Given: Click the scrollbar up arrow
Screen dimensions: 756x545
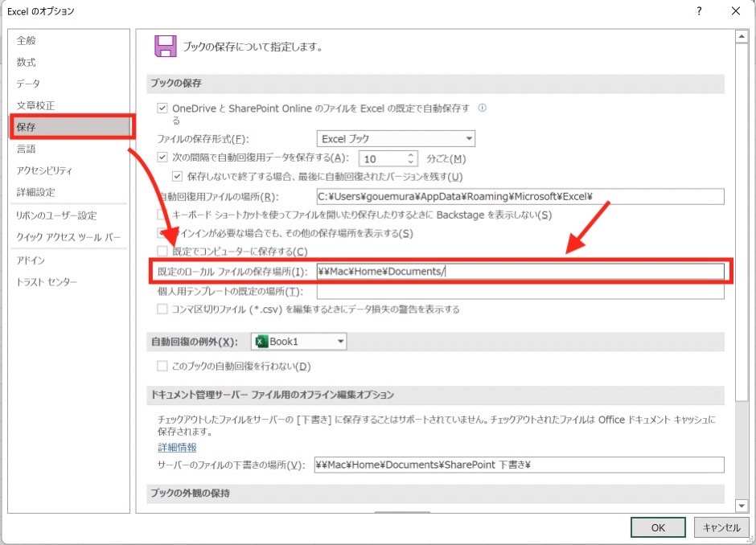Looking at the screenshot, I should [742, 37].
